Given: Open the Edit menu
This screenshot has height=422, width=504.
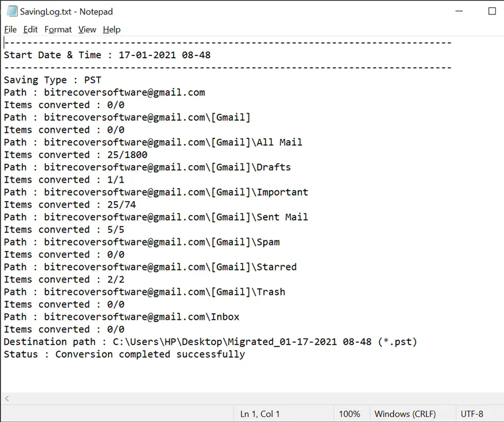Looking at the screenshot, I should (x=31, y=30).
